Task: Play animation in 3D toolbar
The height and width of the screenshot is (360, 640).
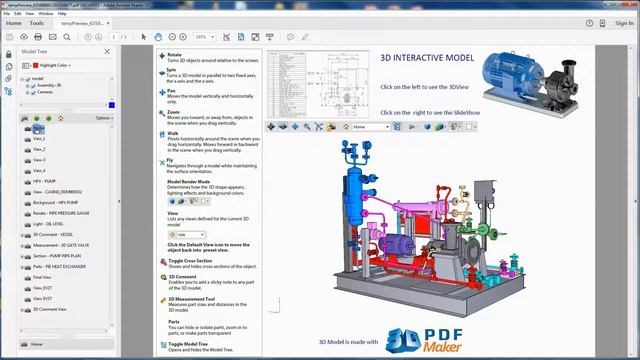Action: click(x=412, y=127)
